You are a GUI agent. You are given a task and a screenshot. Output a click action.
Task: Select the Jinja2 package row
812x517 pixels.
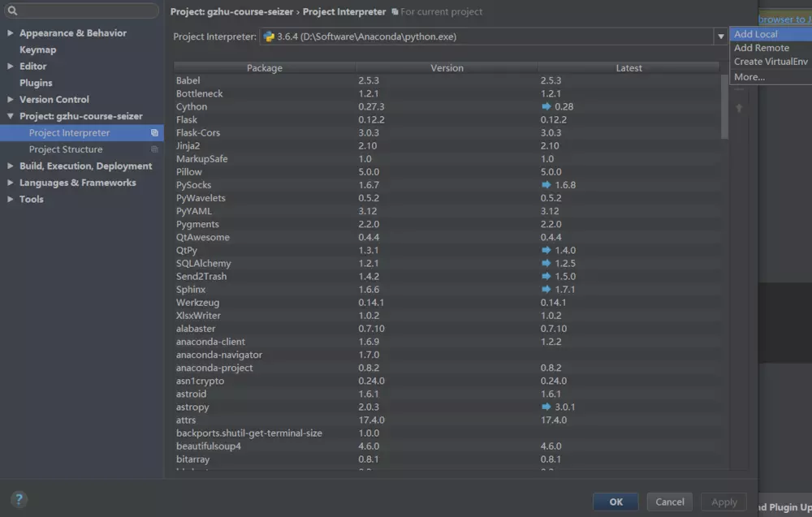point(447,146)
